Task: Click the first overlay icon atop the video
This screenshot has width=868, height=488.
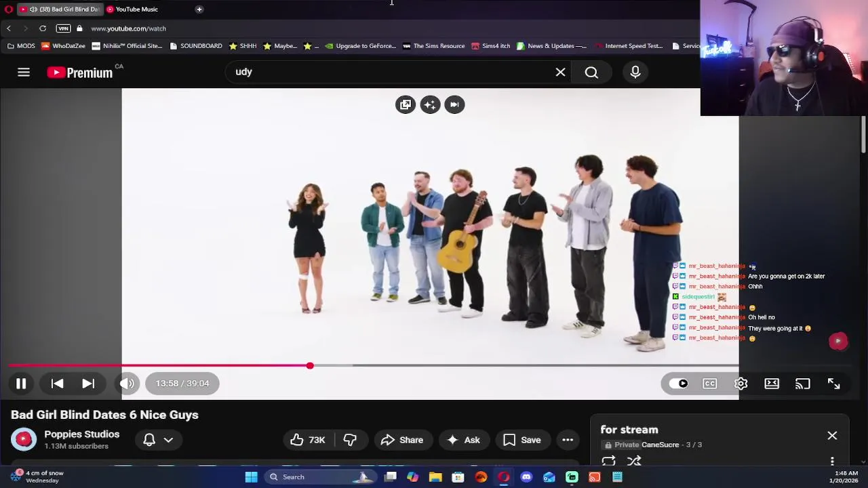Action: (x=406, y=104)
